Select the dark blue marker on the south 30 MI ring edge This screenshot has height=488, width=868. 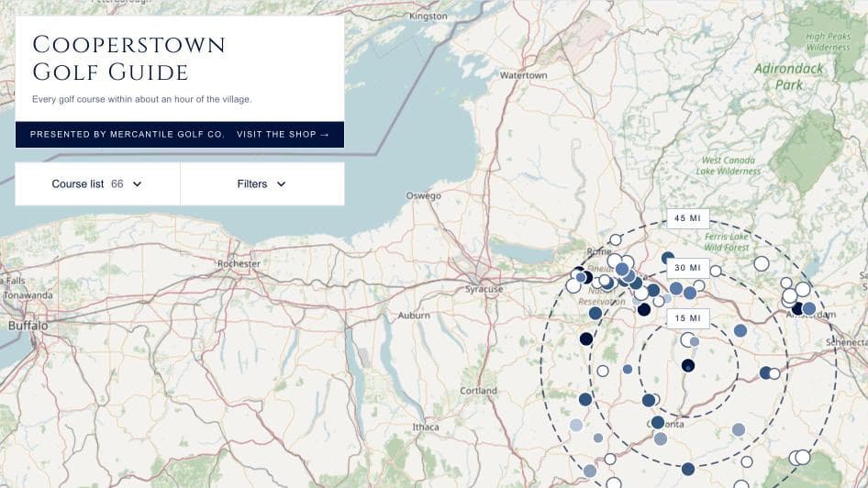(x=688, y=469)
